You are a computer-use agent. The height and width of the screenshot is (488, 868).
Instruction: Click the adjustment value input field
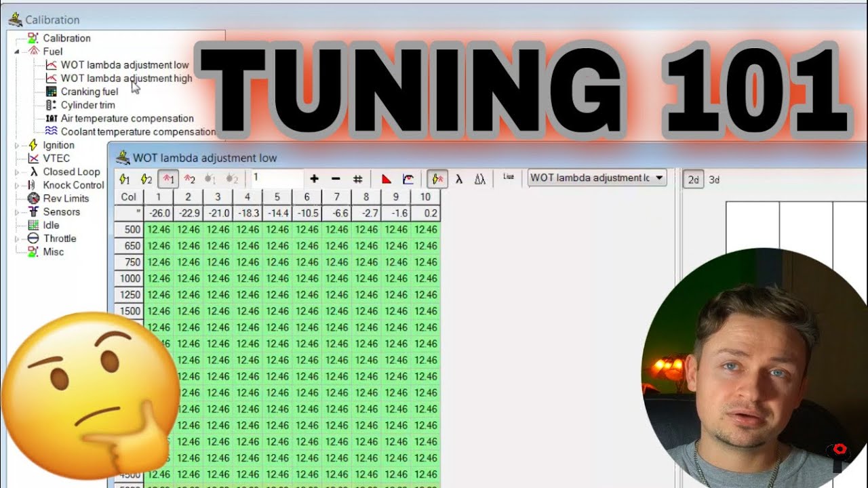(277, 178)
